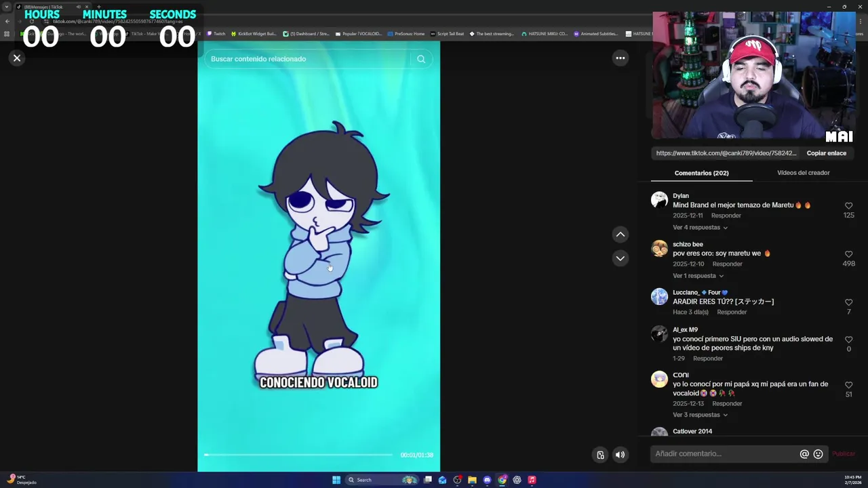This screenshot has width=868, height=488.
Task: Open the weather widget in taskbar
Action: (x=21, y=480)
